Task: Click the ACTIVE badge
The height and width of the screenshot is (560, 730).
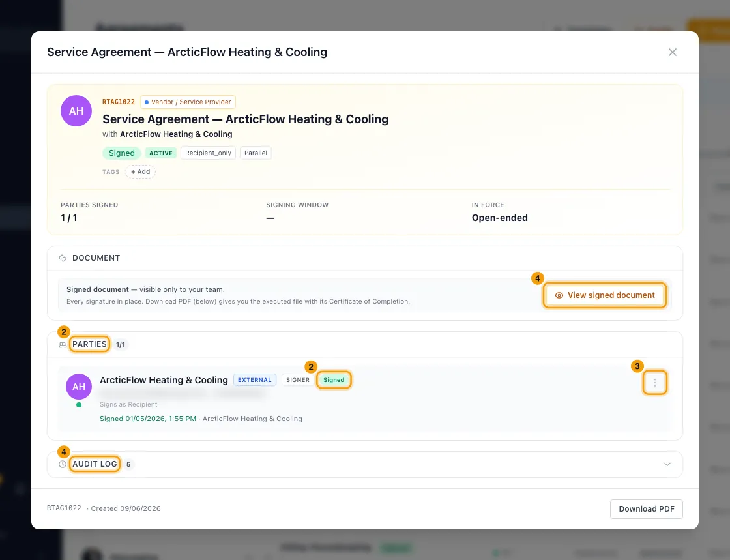Action: pyautogui.click(x=160, y=153)
